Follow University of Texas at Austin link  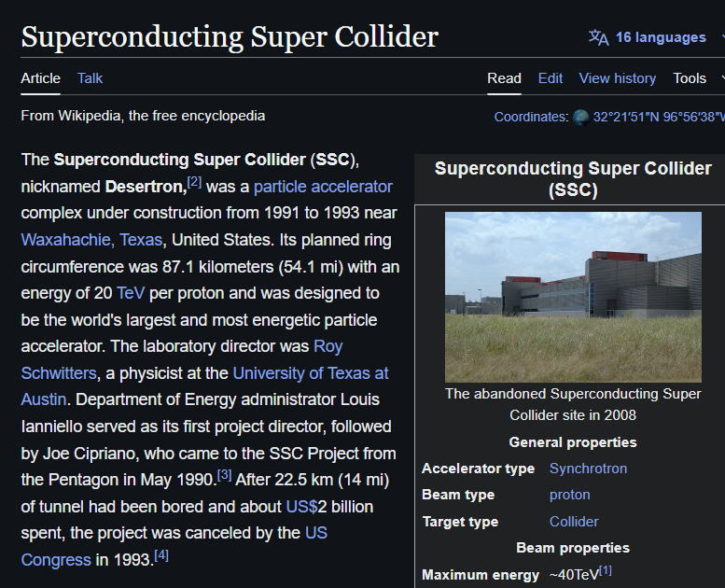[x=311, y=373]
